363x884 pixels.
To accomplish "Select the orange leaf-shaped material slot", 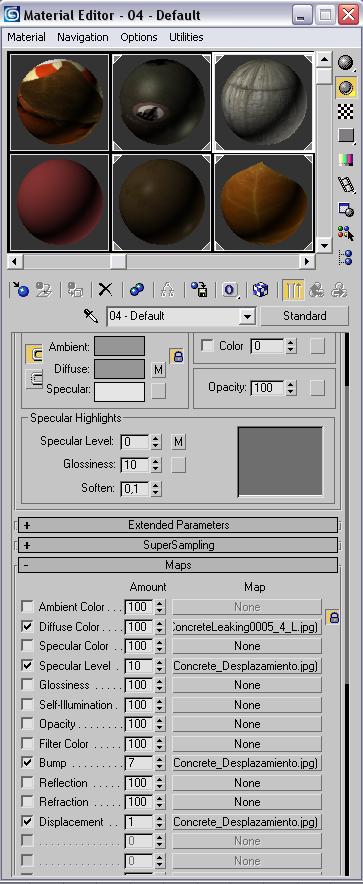I will click(x=264, y=202).
